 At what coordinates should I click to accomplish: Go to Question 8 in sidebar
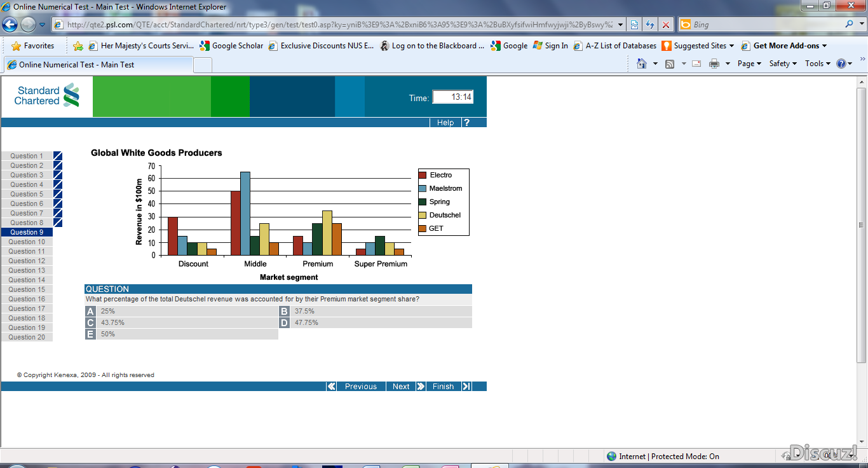coord(27,223)
